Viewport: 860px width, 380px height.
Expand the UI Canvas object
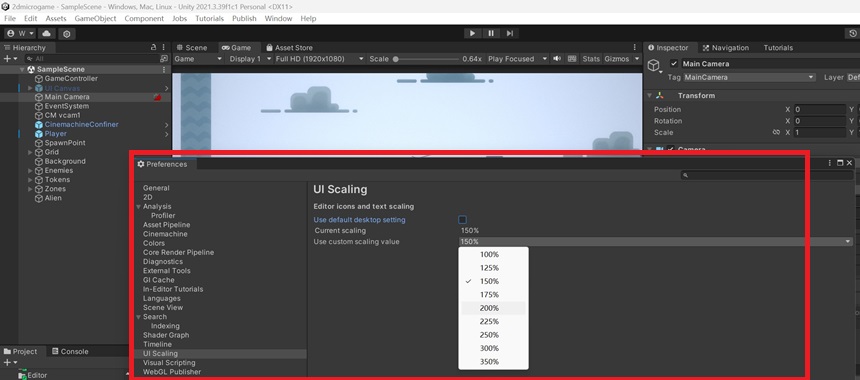pyautogui.click(x=30, y=88)
